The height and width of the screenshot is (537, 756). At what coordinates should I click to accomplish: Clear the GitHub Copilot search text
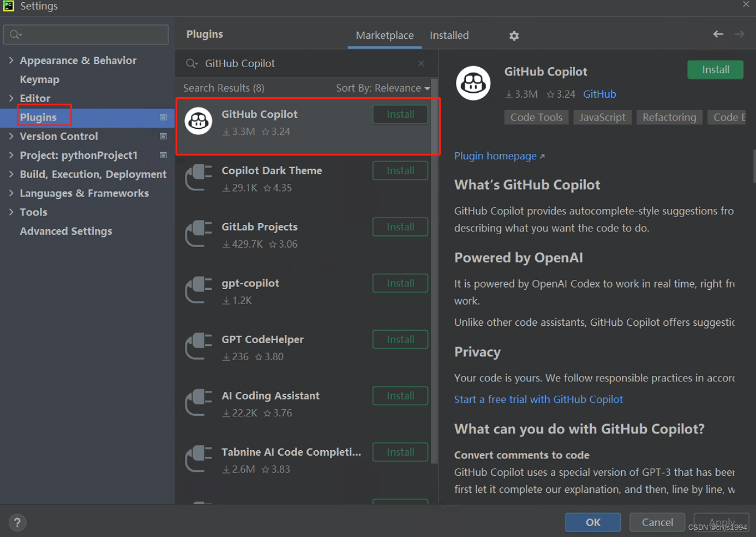[421, 63]
